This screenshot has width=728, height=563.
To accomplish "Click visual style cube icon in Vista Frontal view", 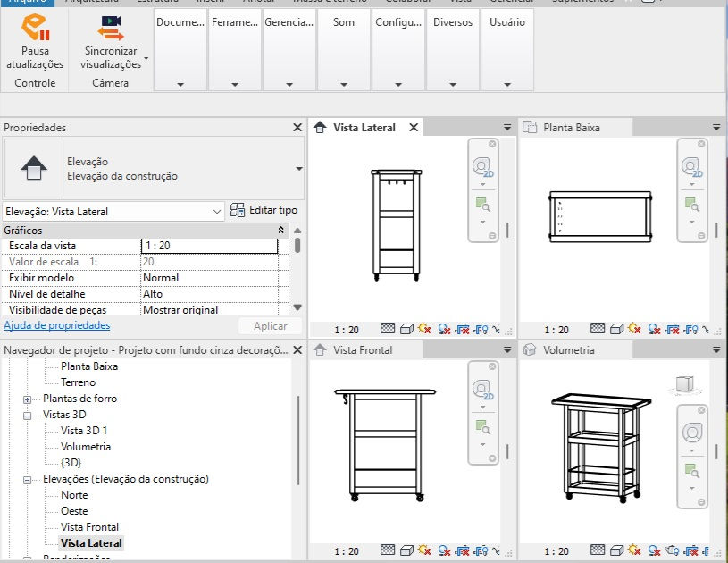I will [x=406, y=550].
